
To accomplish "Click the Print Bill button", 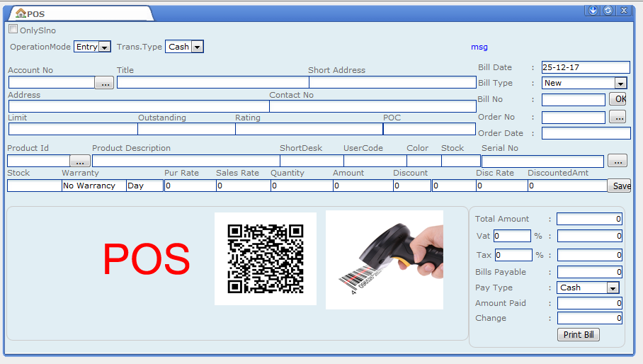I will [579, 334].
